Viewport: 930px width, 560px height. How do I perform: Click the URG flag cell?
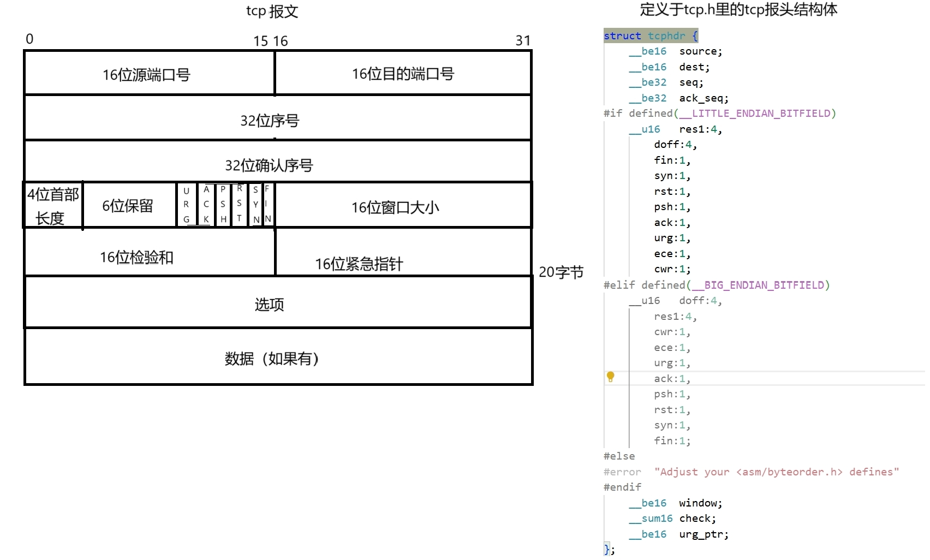tap(186, 205)
